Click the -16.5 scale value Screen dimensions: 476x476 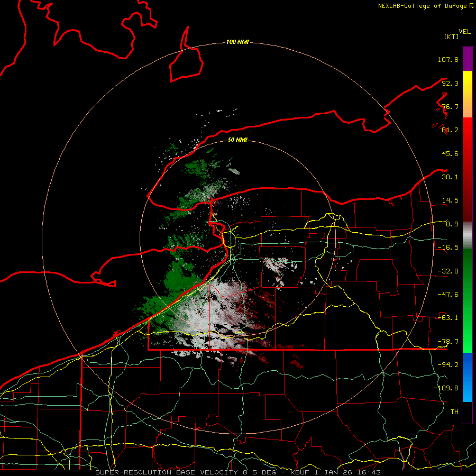(448, 248)
